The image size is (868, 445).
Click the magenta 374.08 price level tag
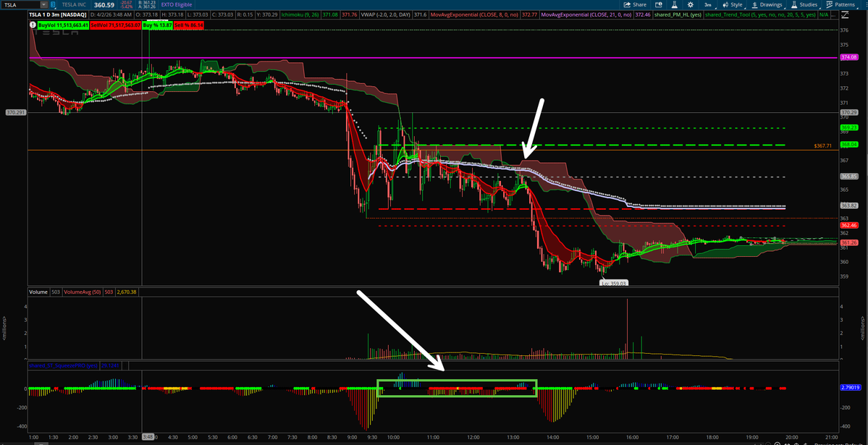[x=848, y=57]
